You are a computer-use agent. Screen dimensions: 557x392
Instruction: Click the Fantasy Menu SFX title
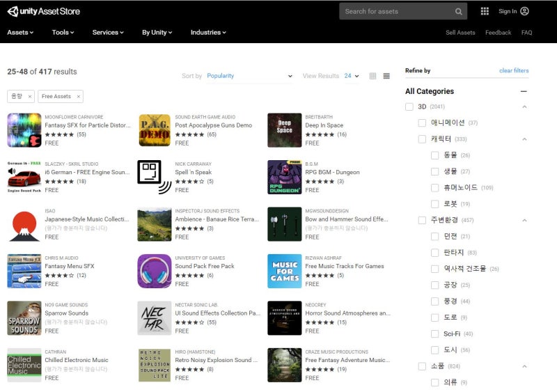[x=69, y=266]
